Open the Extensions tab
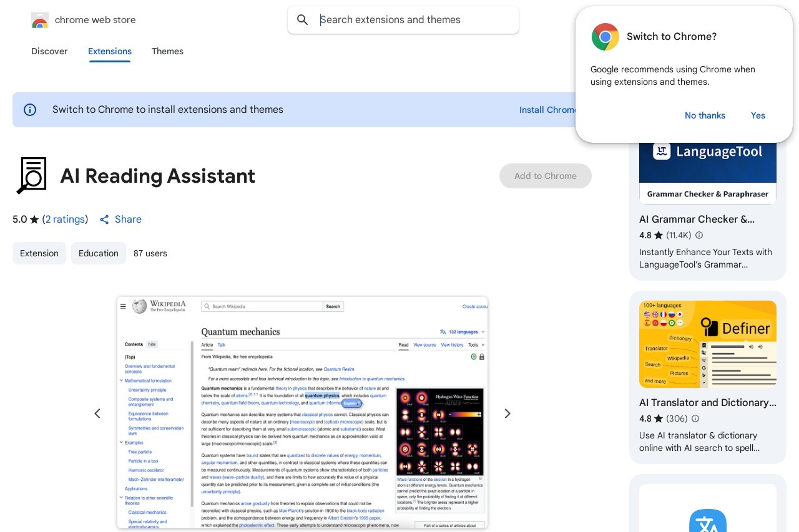Viewport: 799px width, 532px height. pyautogui.click(x=110, y=52)
